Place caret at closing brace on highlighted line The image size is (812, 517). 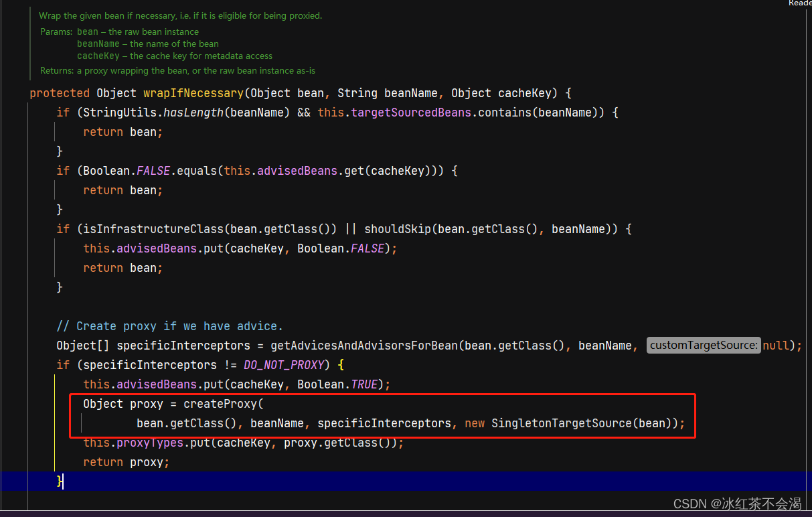click(60, 481)
